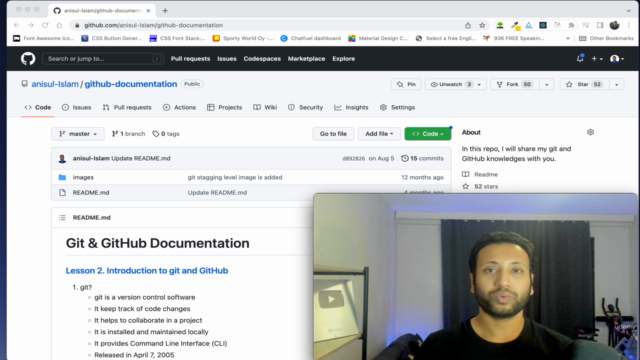
Task: View the 15 commits history
Action: coord(422,158)
